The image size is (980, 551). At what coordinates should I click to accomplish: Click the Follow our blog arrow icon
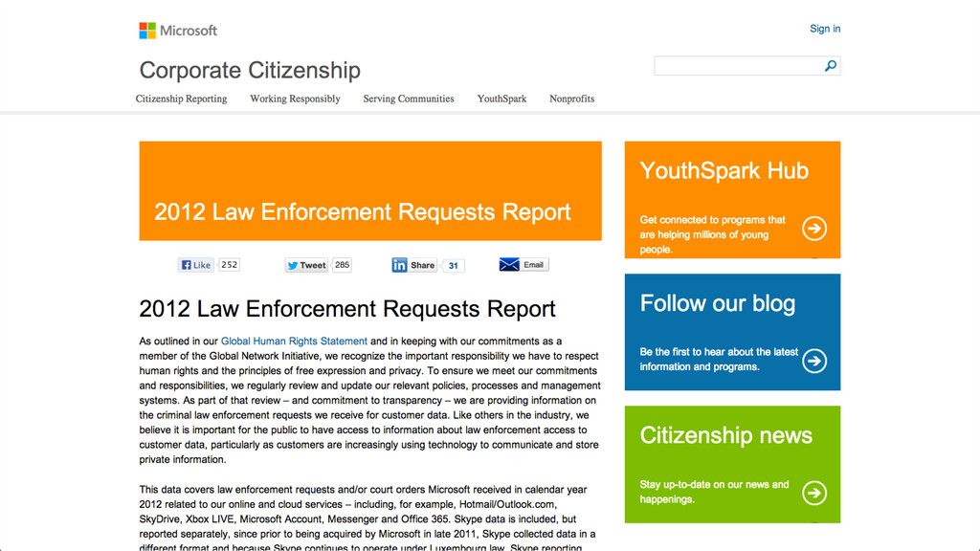[814, 361]
